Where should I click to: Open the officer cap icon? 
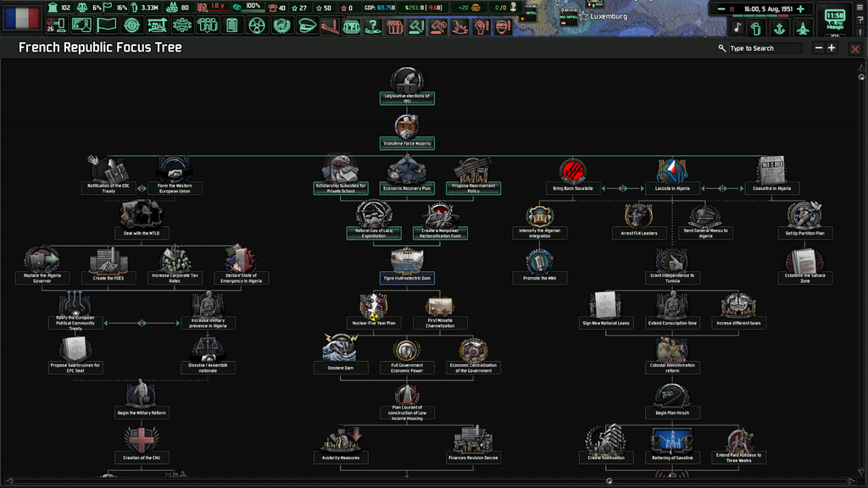pos(307,25)
